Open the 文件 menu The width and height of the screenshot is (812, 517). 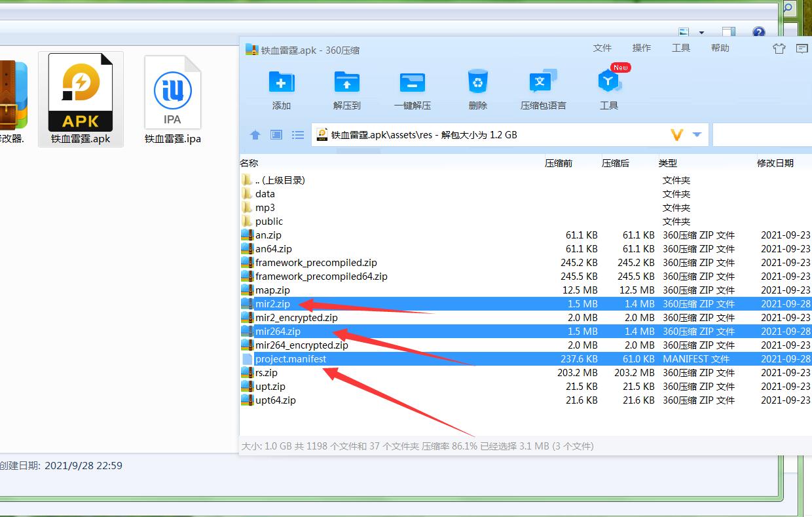602,48
